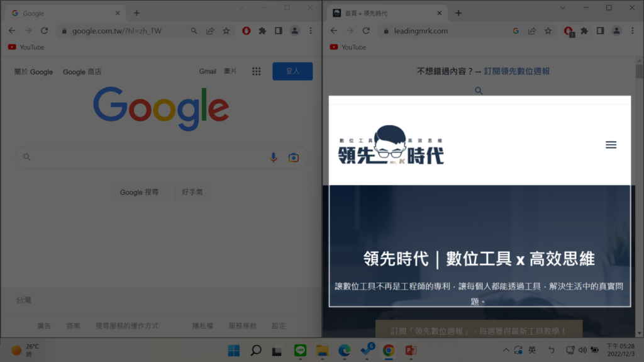This screenshot has width=644, height=362.
Task: Open the Gmail link
Action: click(x=208, y=71)
